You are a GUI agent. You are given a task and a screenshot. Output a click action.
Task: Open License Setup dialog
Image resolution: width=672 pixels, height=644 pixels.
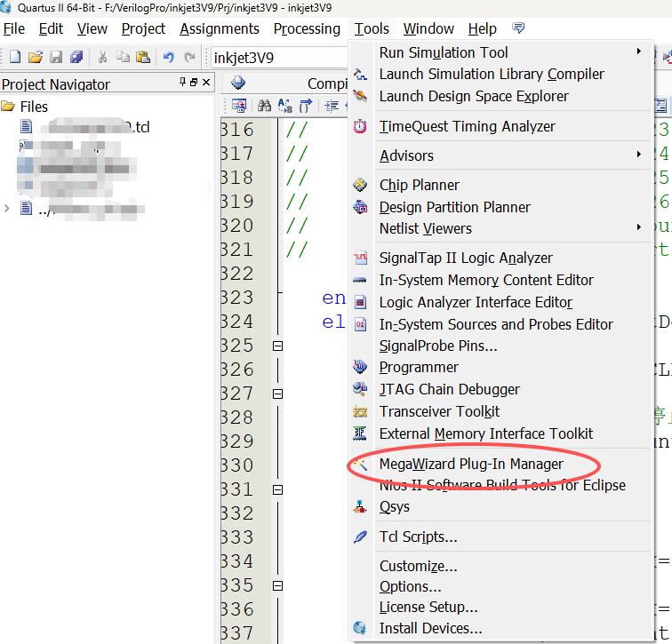(428, 608)
